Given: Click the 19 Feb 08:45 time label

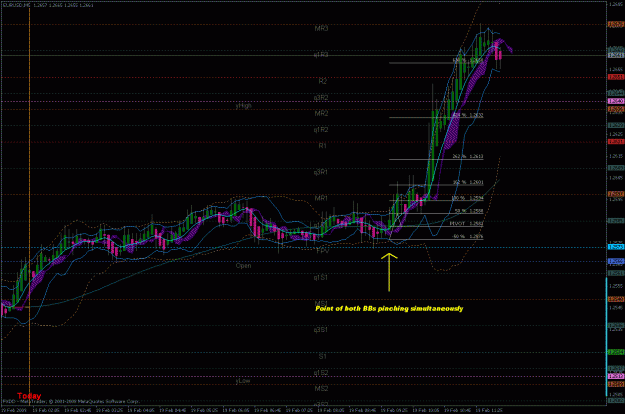Looking at the screenshot, I should coord(362,410).
